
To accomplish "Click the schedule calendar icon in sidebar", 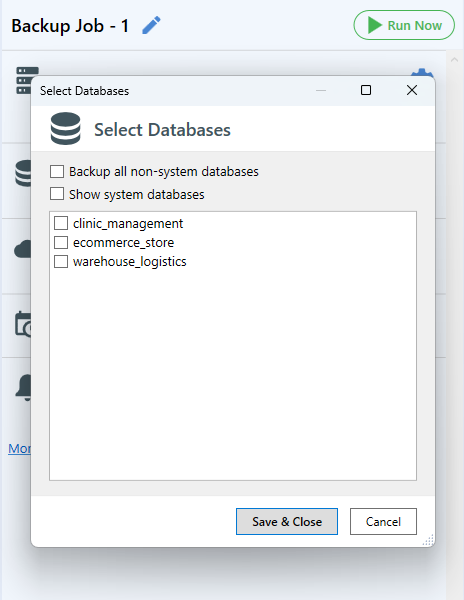I will click(x=23, y=324).
